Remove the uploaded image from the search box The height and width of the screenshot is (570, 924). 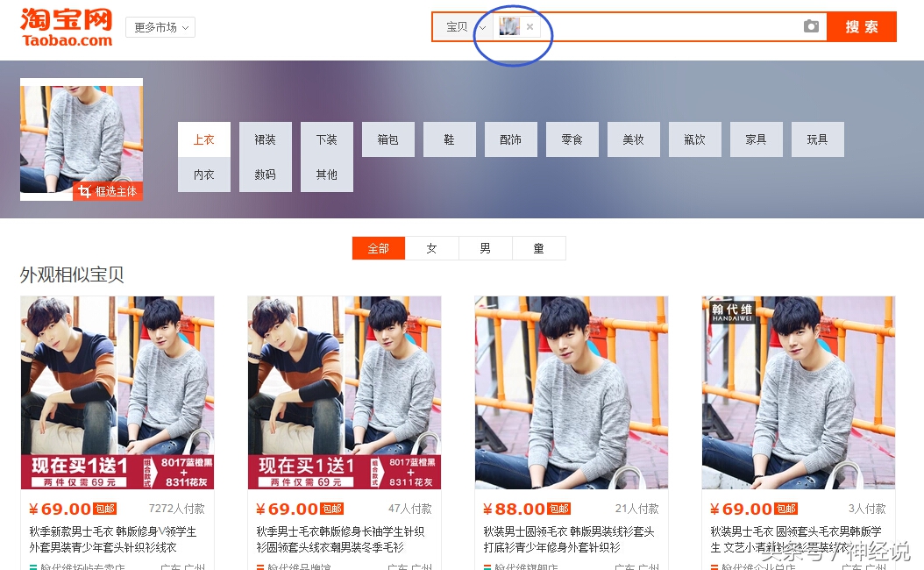point(530,26)
